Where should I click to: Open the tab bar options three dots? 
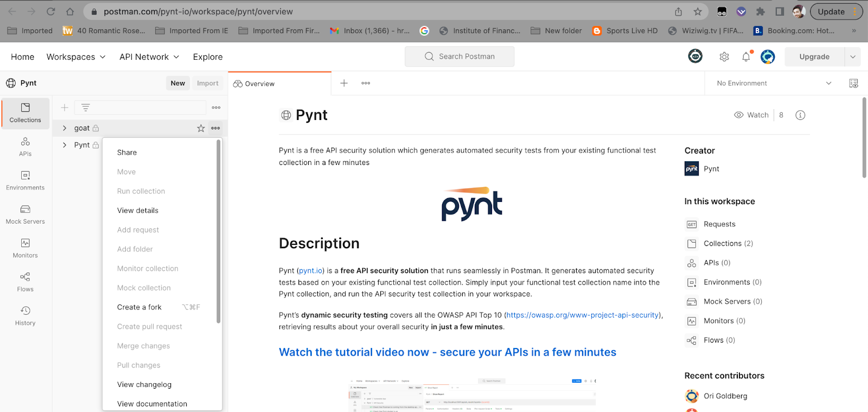366,83
